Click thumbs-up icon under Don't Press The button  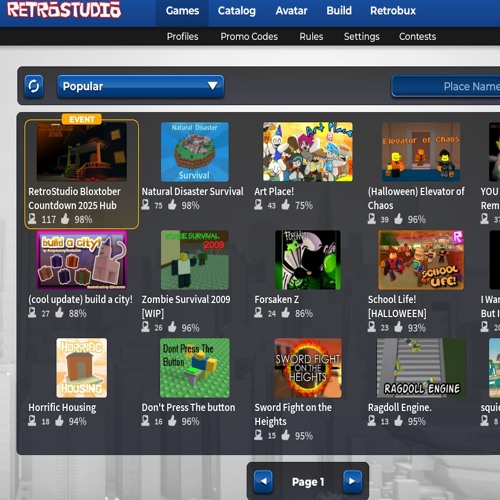[x=172, y=421]
